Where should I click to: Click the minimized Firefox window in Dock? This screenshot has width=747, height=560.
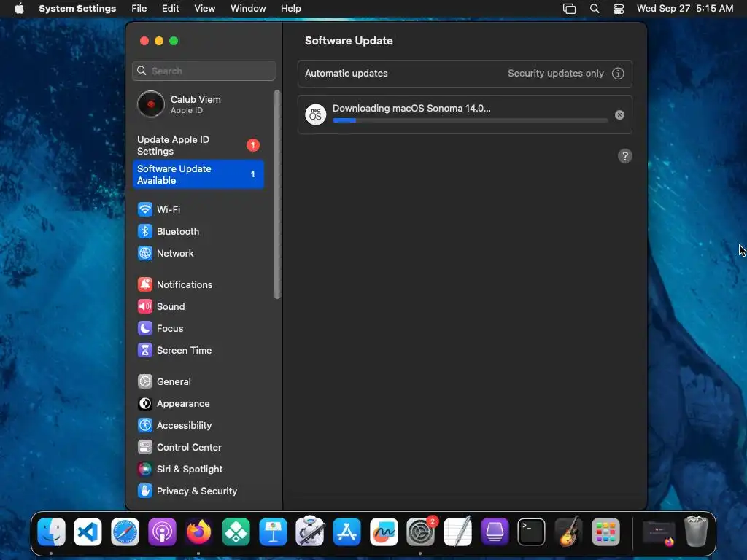point(659,533)
